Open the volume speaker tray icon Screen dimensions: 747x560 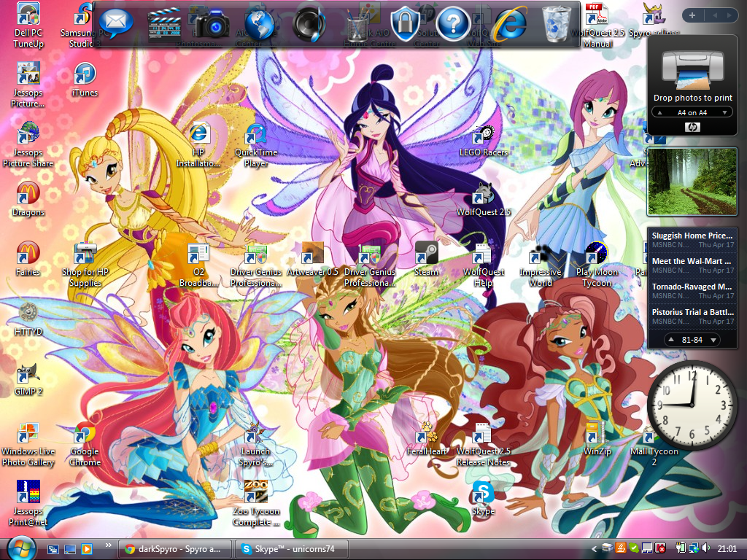pos(705,548)
